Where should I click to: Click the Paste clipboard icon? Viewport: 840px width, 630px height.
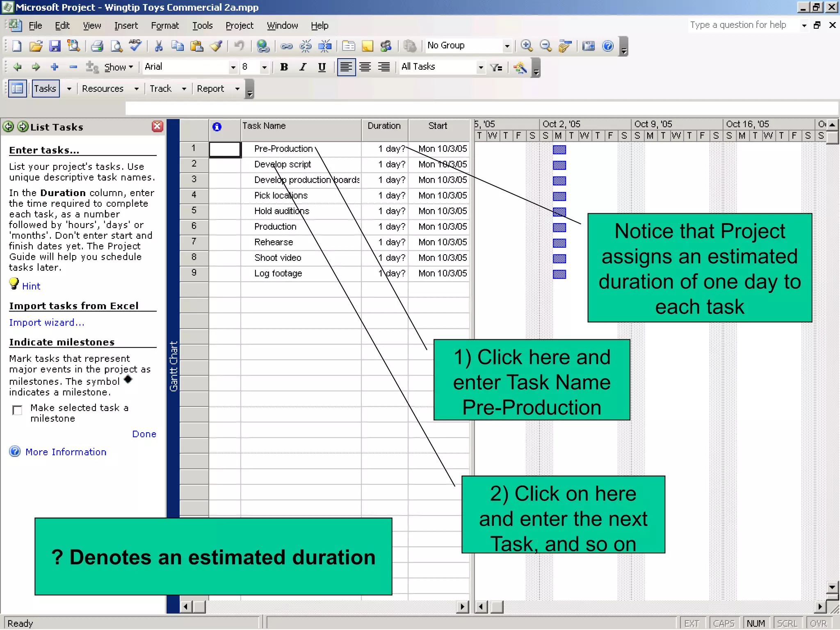(197, 46)
